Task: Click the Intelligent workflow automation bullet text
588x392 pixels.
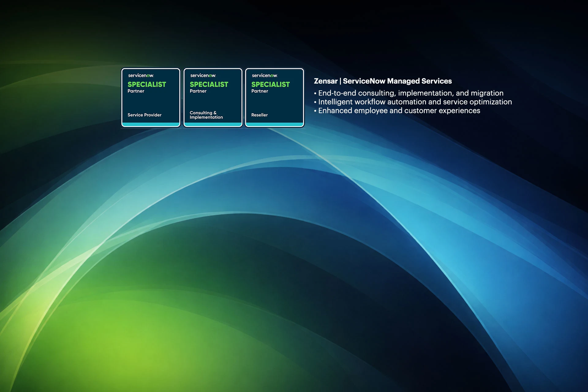Action: click(413, 102)
